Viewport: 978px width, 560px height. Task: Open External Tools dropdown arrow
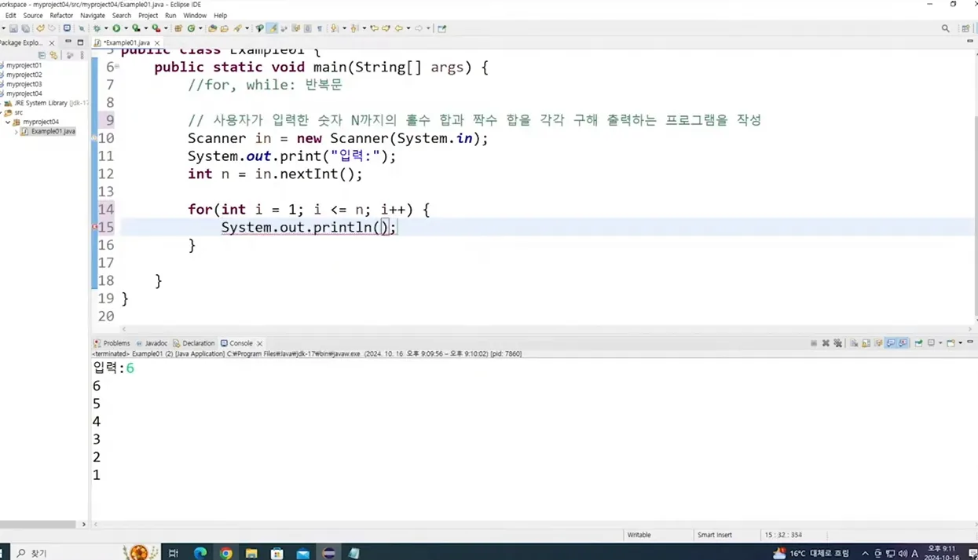166,28
